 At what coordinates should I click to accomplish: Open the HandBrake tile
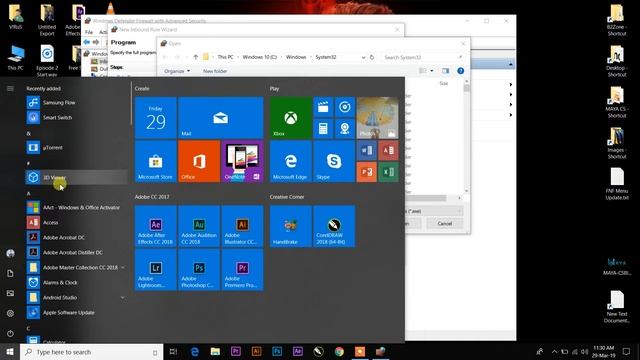tap(291, 226)
